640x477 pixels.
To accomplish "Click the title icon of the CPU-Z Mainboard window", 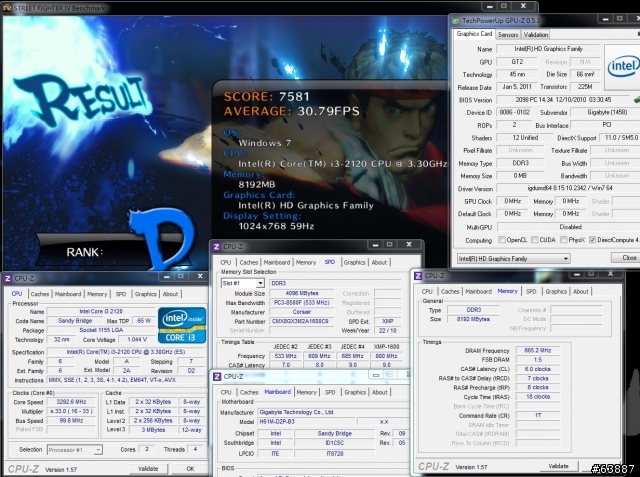I will click(217, 376).
